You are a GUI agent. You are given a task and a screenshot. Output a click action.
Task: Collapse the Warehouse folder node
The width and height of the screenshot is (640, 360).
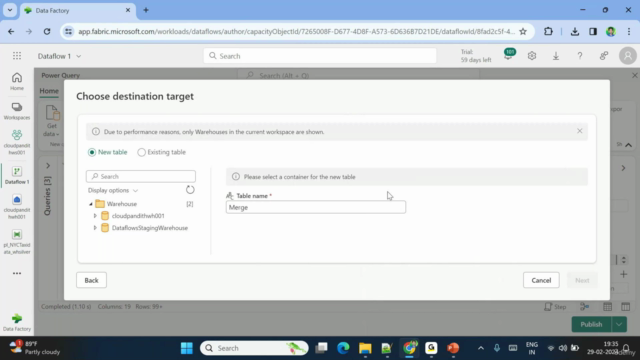click(91, 204)
